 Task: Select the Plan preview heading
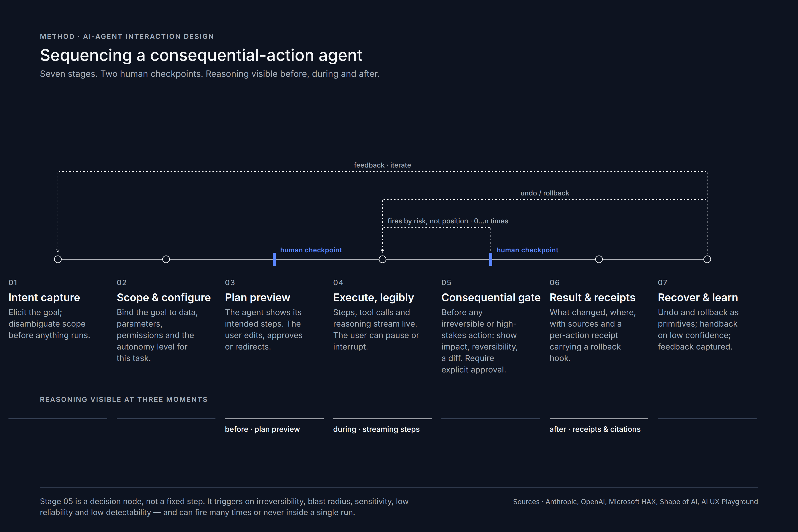click(258, 298)
